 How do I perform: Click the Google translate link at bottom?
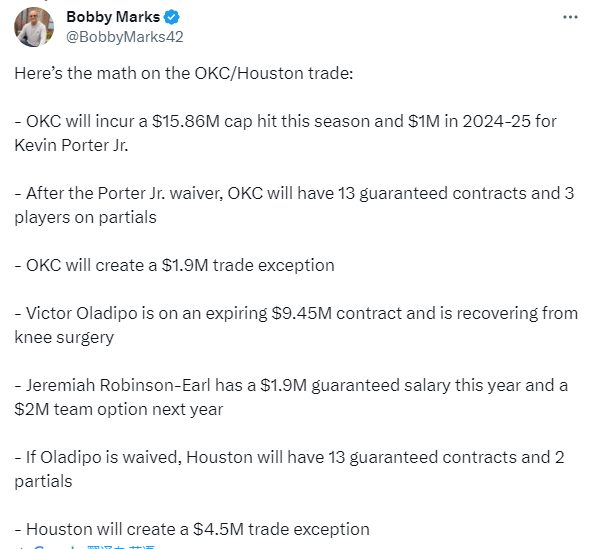[121, 547]
